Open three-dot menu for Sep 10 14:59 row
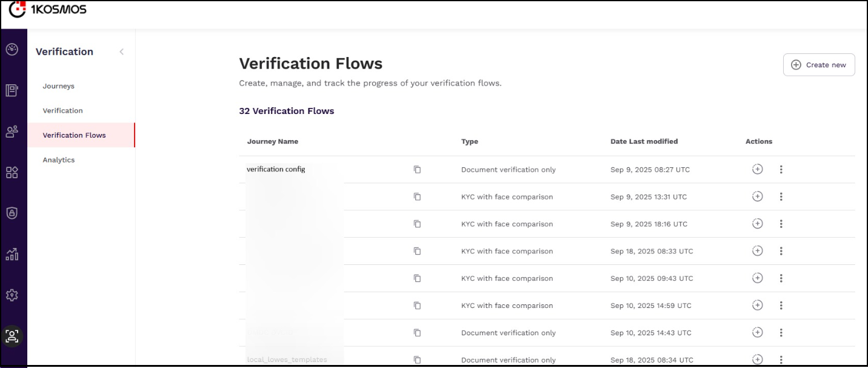The height and width of the screenshot is (368, 868). tap(781, 306)
